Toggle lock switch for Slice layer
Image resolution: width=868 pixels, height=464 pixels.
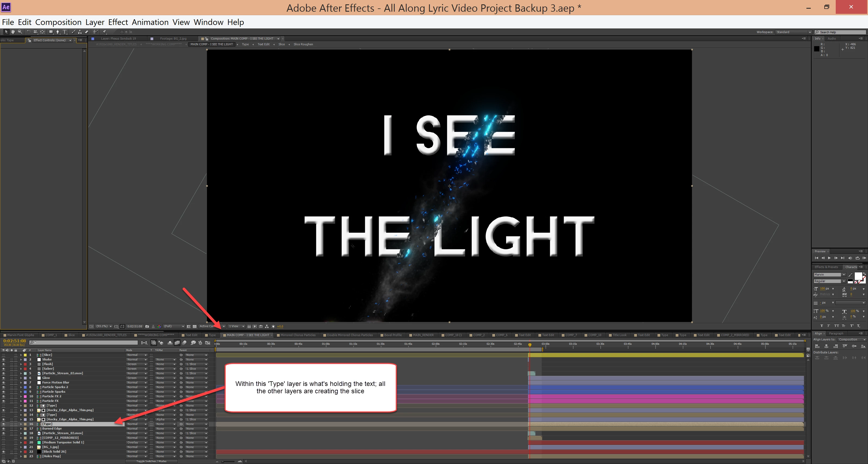(15, 355)
